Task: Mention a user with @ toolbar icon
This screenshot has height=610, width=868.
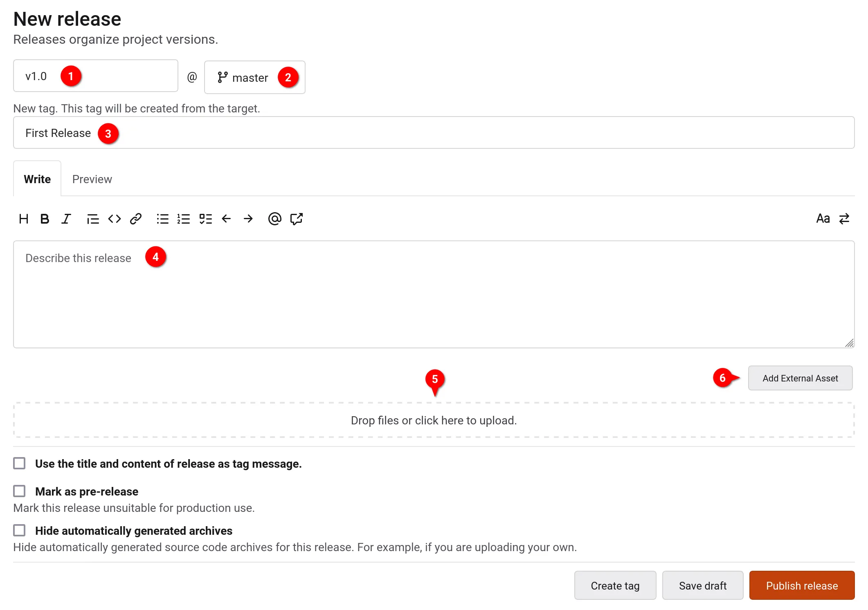Action: click(x=274, y=219)
